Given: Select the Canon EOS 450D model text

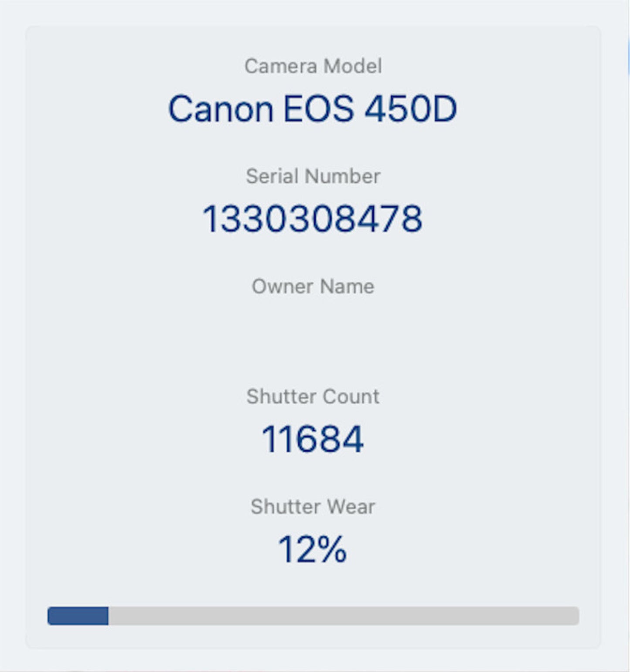Looking at the screenshot, I should [313, 109].
